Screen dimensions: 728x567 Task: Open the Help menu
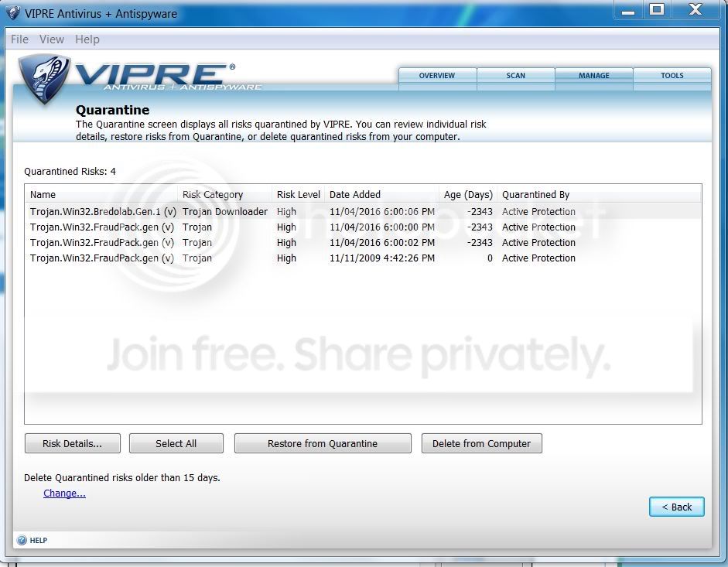[x=87, y=39]
